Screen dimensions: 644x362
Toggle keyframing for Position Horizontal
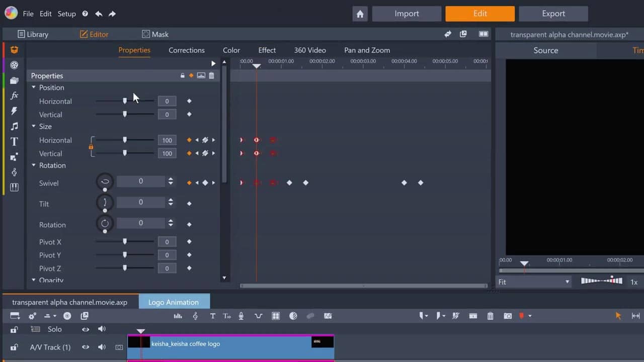(189, 101)
